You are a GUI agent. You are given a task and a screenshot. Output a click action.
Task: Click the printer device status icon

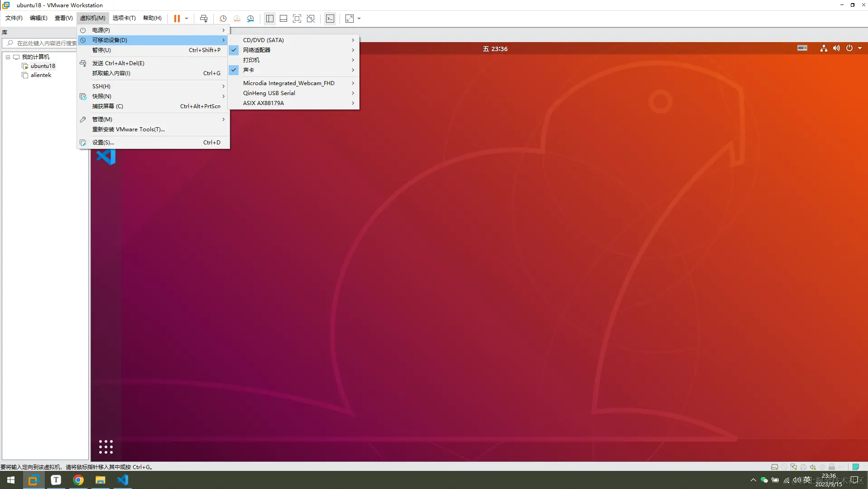point(803,467)
